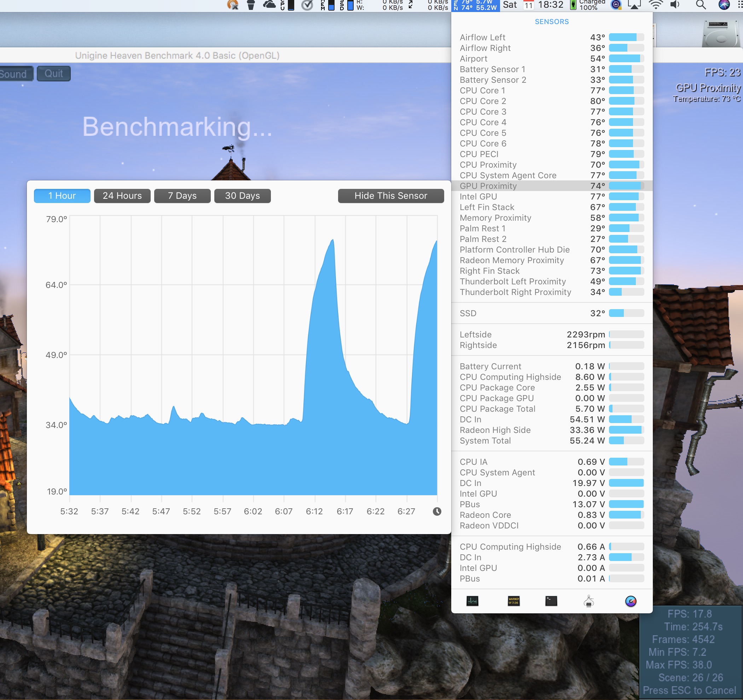This screenshot has width=743, height=700.
Task: Select the 30 Days graph range
Action: pyautogui.click(x=242, y=196)
